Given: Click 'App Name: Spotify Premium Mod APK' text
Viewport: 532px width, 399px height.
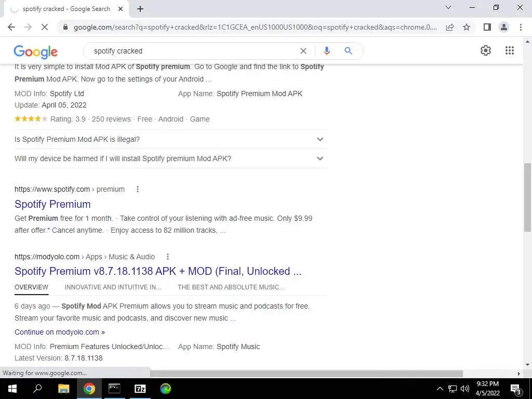Looking at the screenshot, I should click(240, 94).
